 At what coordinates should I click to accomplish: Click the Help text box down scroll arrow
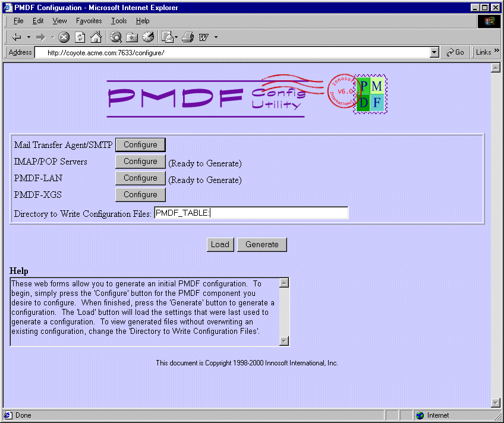tap(283, 340)
